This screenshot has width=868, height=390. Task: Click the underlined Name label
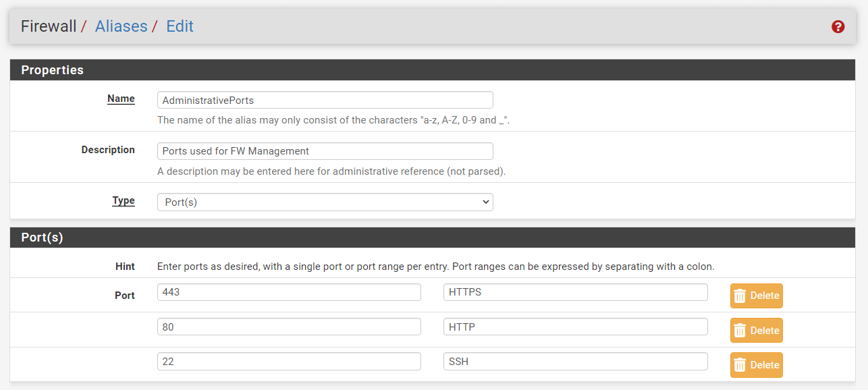121,99
